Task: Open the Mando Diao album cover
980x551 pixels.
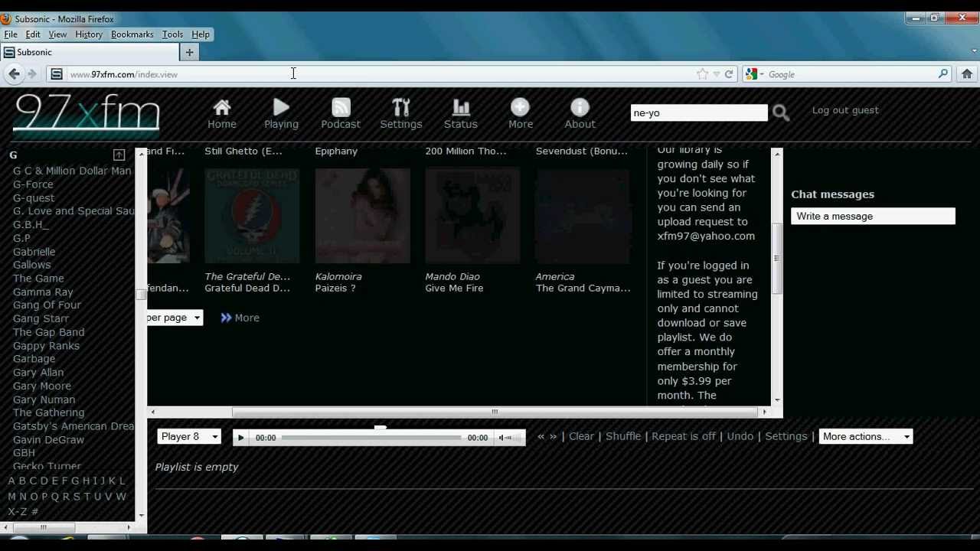Action: click(473, 217)
